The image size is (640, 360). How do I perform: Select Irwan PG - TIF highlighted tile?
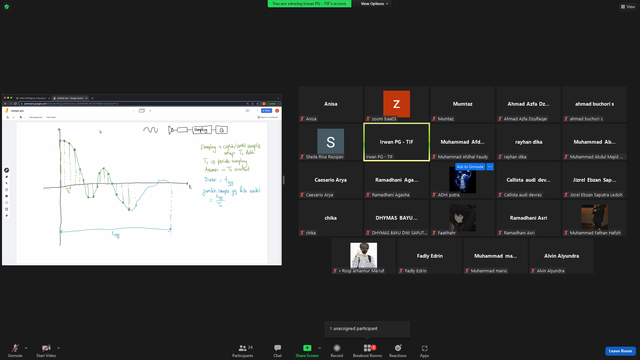click(x=396, y=142)
